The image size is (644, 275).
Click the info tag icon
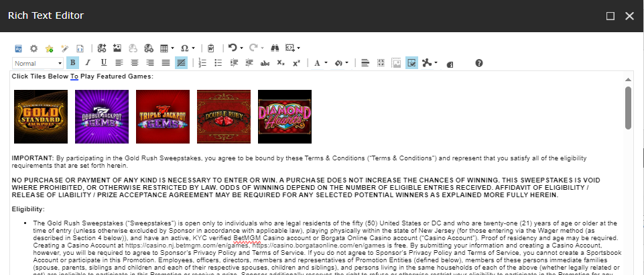tap(450, 64)
